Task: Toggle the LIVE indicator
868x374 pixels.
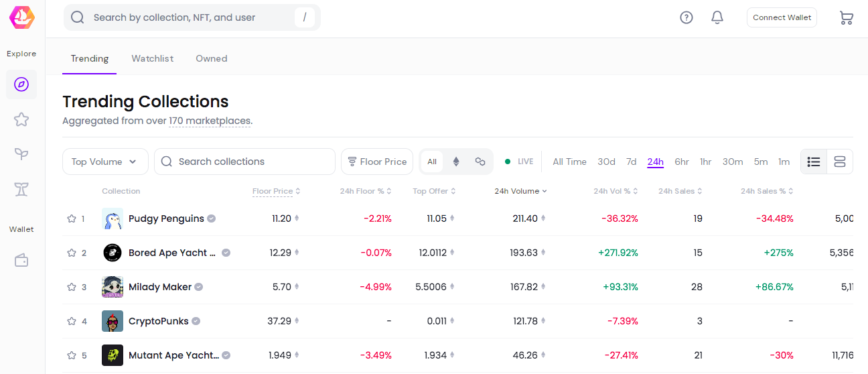Action: point(519,162)
